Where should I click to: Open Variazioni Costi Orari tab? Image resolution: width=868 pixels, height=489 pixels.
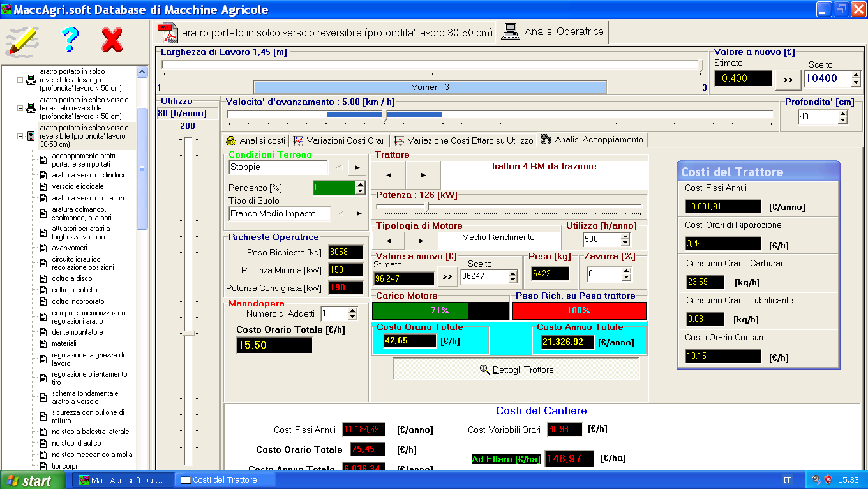(339, 140)
